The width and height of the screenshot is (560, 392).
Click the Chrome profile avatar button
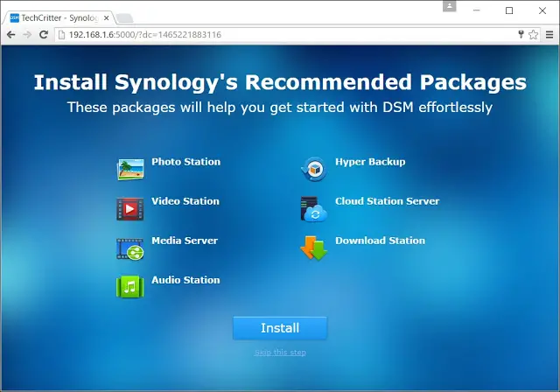tap(449, 6)
